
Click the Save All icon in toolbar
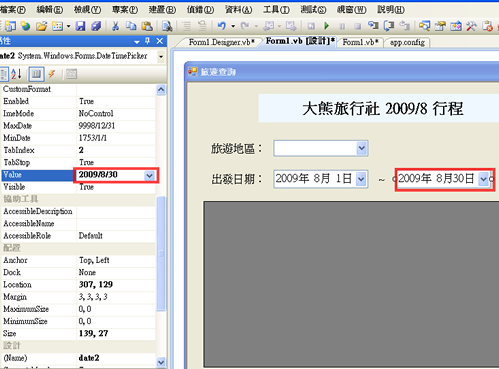point(96,26)
